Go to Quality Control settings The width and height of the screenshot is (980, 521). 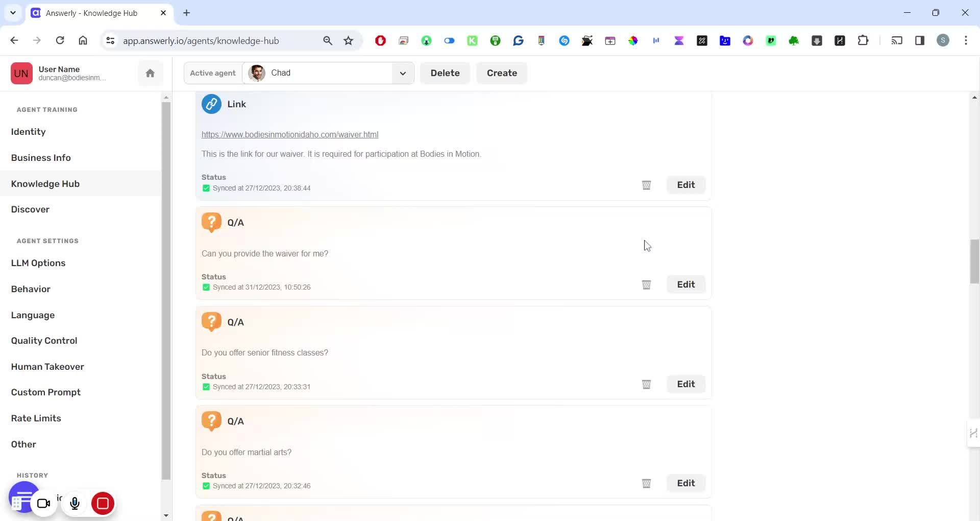(x=44, y=341)
